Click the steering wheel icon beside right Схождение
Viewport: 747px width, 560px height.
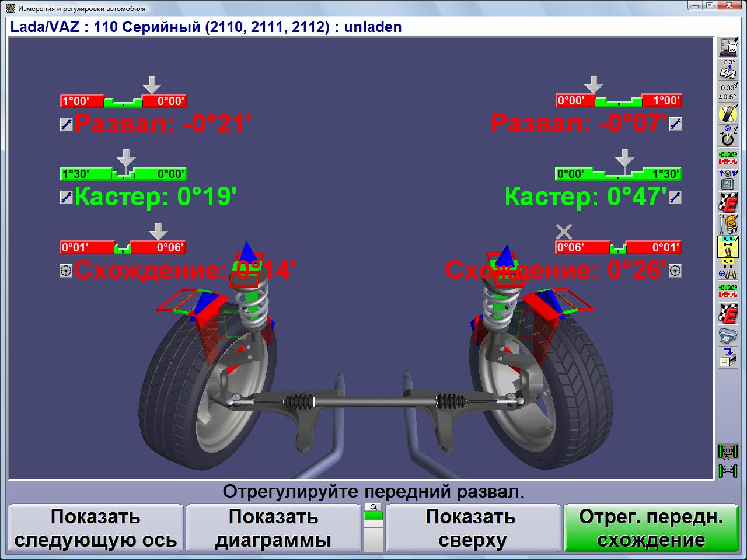pyautogui.click(x=675, y=271)
